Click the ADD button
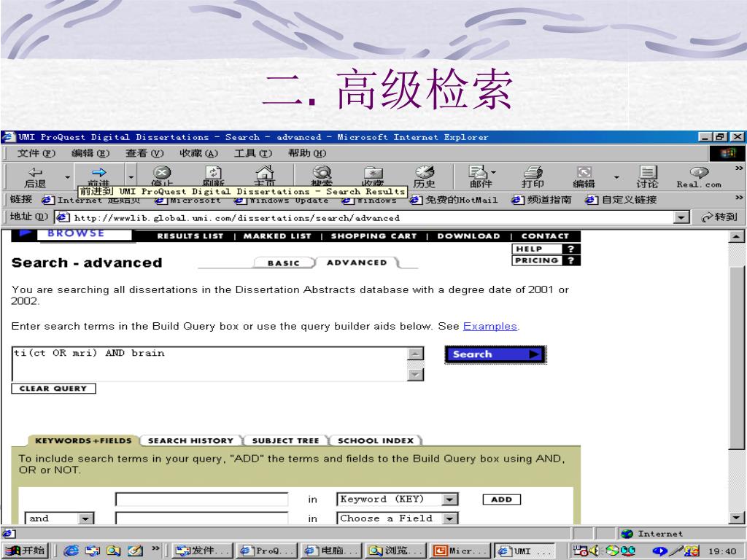 coord(502,499)
